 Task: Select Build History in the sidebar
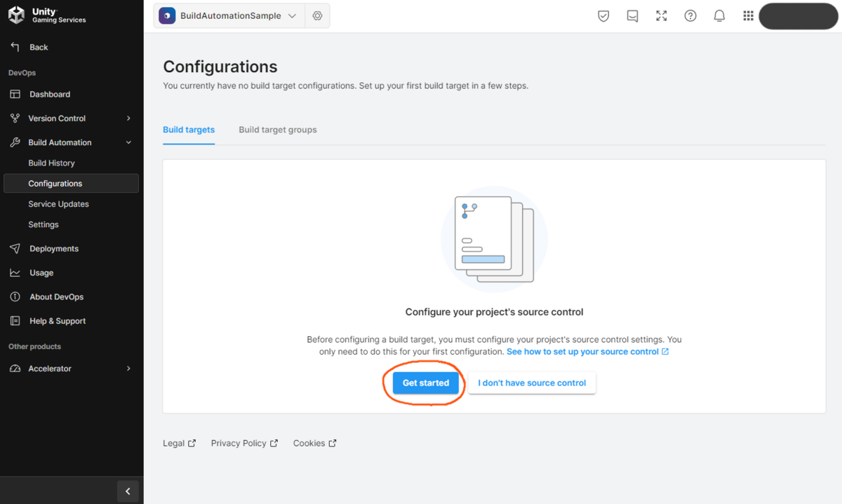[x=53, y=163]
